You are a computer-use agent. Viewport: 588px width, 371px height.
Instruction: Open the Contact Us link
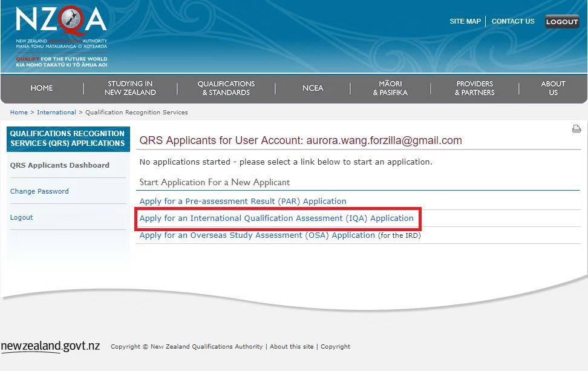pos(512,21)
